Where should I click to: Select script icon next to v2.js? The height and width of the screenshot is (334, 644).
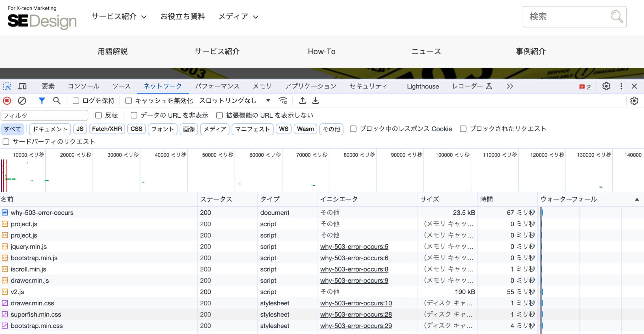click(5, 292)
